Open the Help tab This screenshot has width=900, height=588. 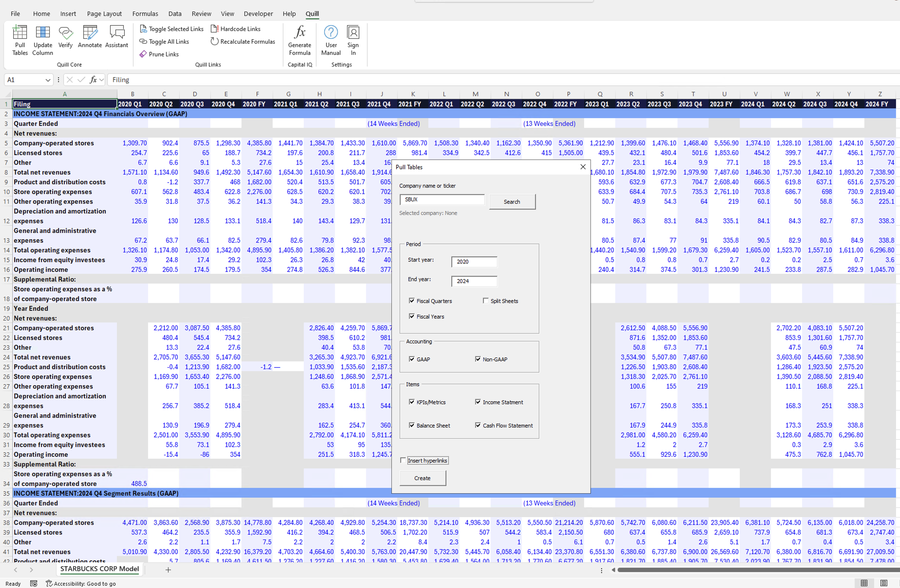point(289,14)
